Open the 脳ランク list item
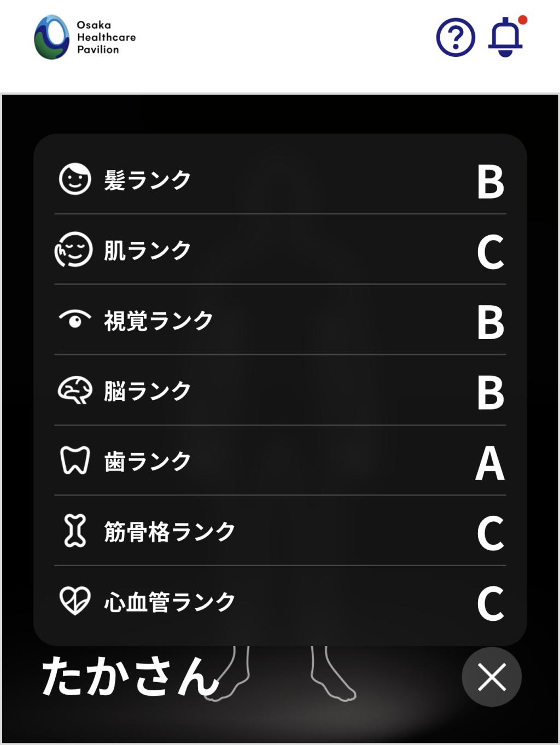 [148, 391]
